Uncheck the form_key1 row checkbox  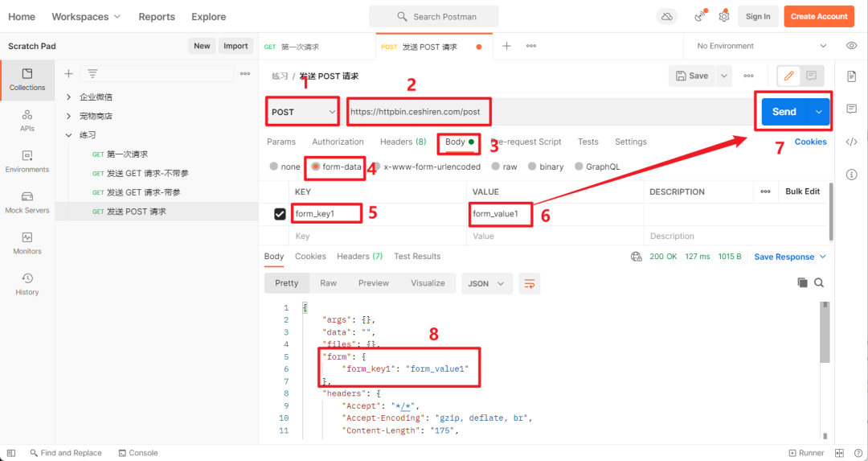(x=280, y=214)
